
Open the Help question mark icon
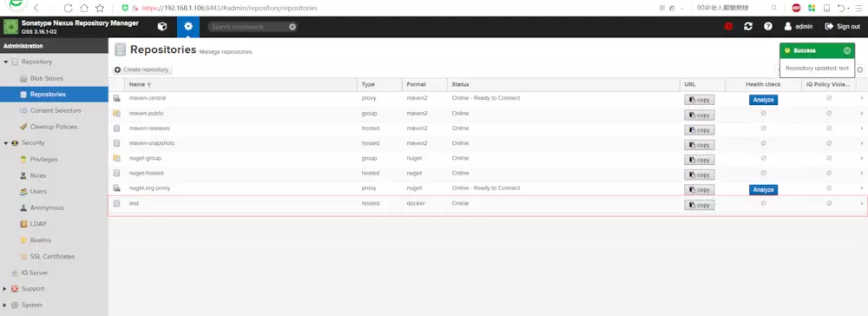coord(768,27)
